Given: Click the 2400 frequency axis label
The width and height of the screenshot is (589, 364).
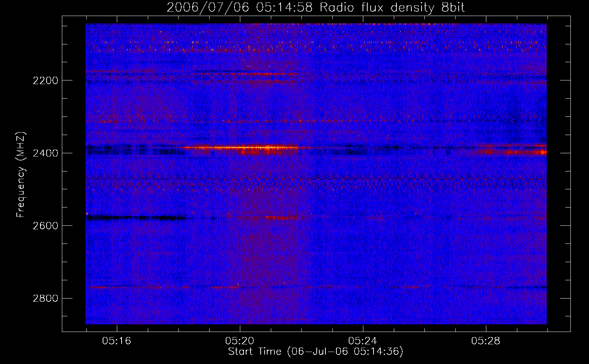Looking at the screenshot, I should pos(46,153).
